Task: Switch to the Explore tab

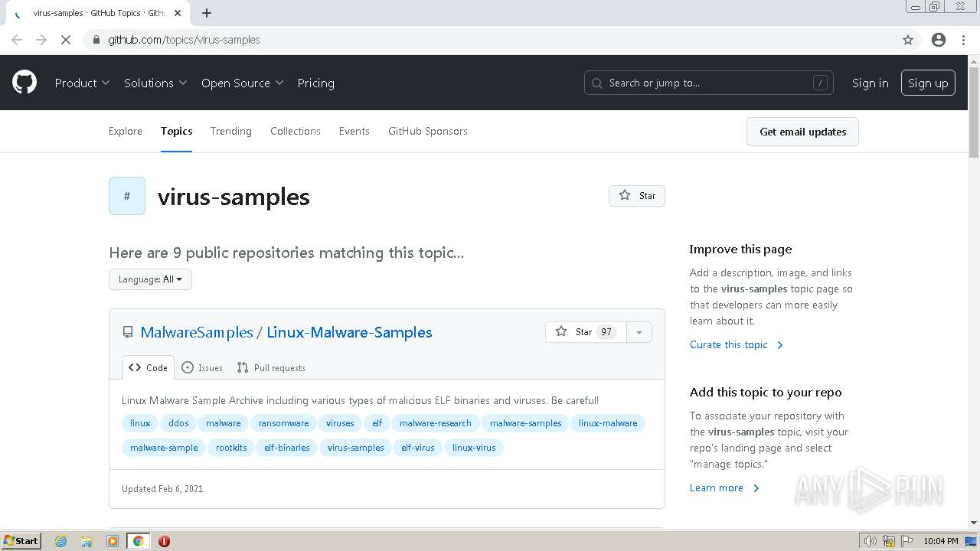Action: pyautogui.click(x=126, y=132)
